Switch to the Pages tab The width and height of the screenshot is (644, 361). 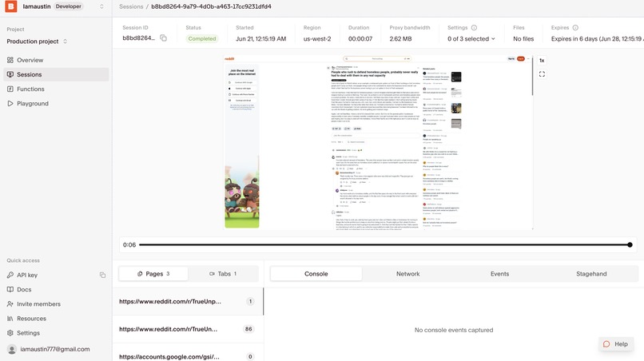pyautogui.click(x=153, y=273)
